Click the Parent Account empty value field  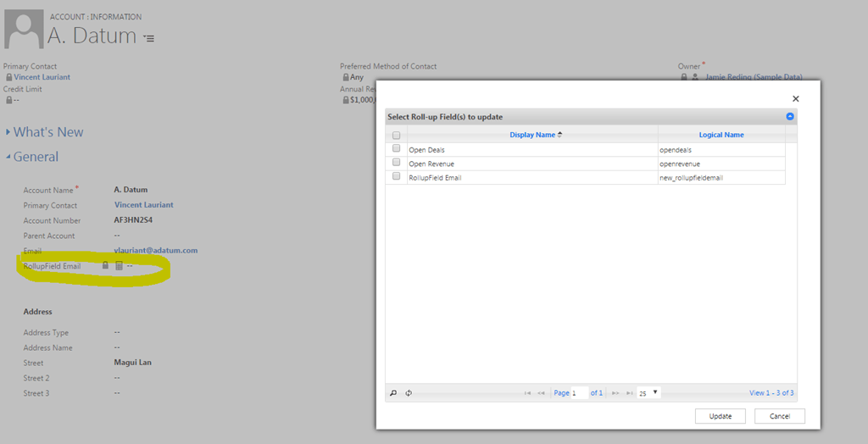pos(117,236)
